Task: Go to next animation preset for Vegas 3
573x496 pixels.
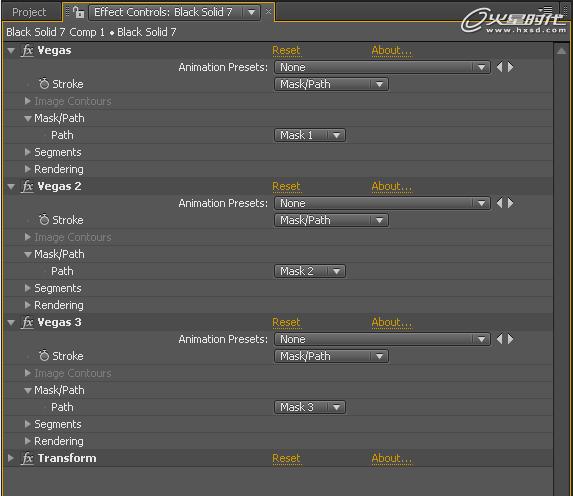Action: pos(511,339)
